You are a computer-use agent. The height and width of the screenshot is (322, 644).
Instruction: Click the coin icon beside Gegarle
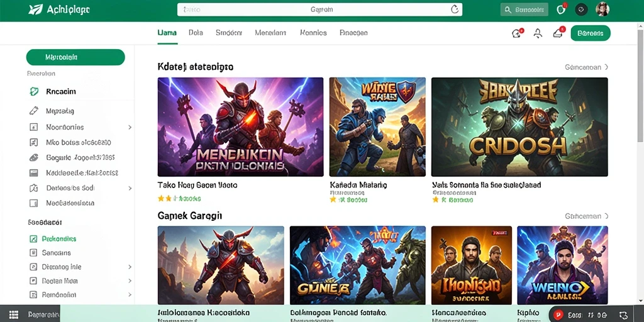34,158
